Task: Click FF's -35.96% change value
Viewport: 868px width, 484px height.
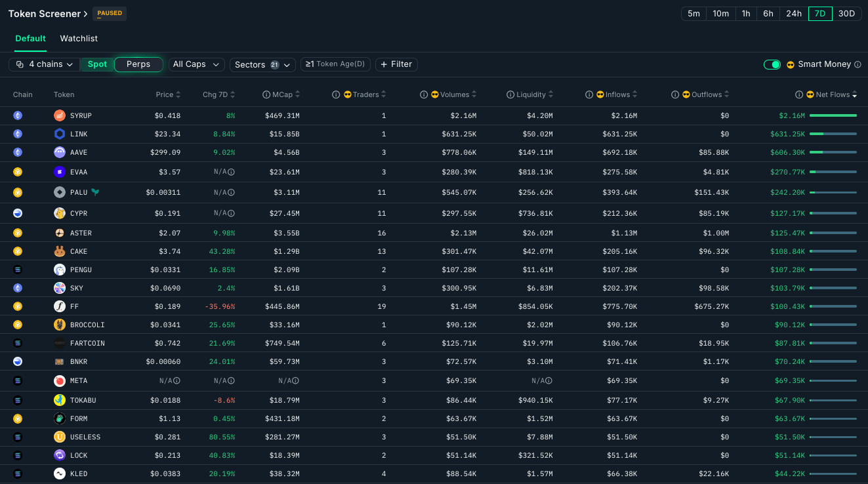Action: (220, 306)
